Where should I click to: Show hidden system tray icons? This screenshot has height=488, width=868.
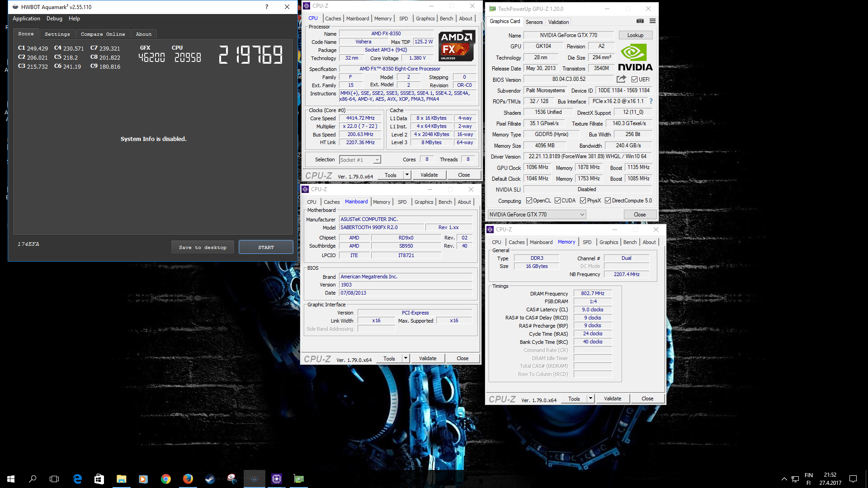coord(784,479)
